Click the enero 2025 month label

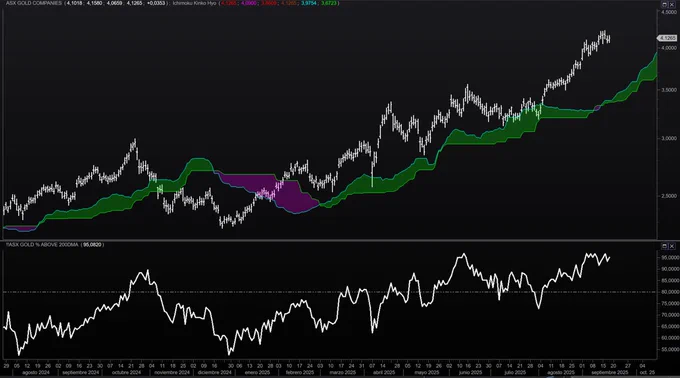257,373
